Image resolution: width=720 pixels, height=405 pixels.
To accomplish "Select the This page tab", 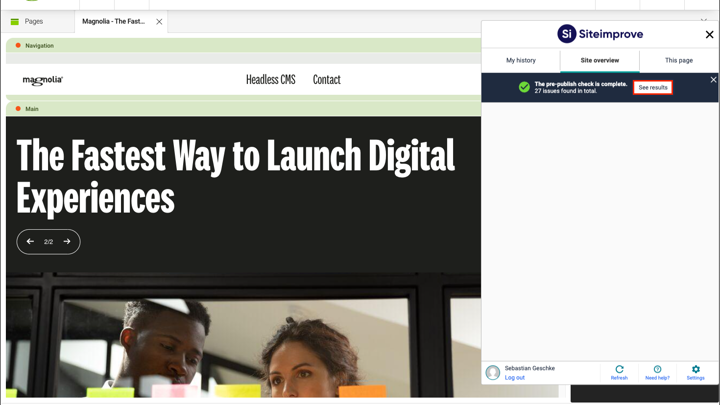I will (678, 60).
